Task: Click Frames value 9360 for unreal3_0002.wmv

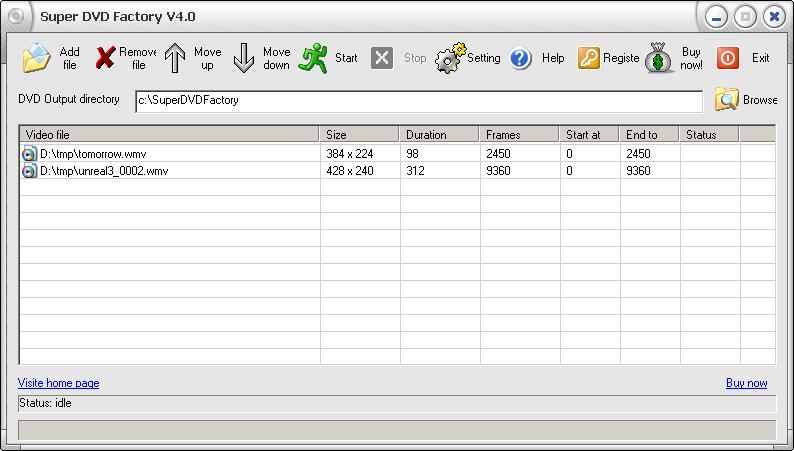Action: click(498, 171)
